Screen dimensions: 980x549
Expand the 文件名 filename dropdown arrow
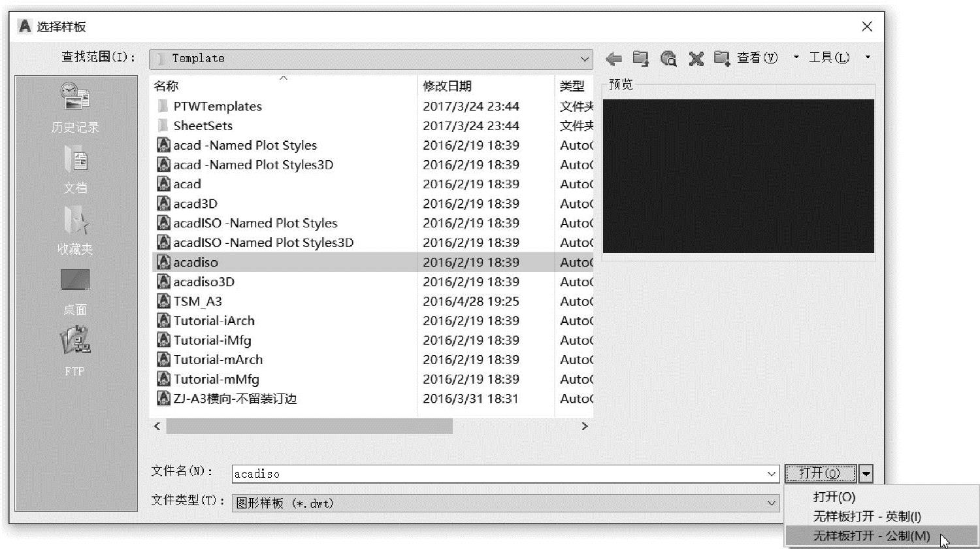coord(772,474)
